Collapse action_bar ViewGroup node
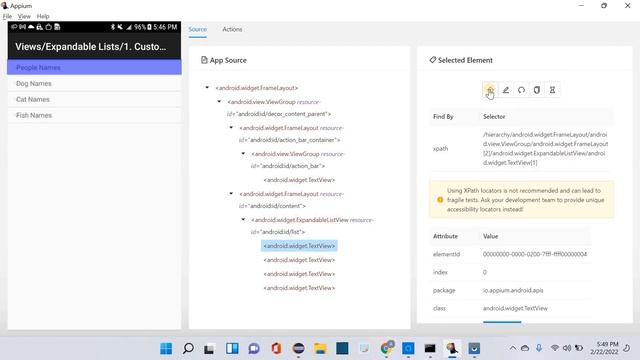The height and width of the screenshot is (360, 640). pos(243,153)
